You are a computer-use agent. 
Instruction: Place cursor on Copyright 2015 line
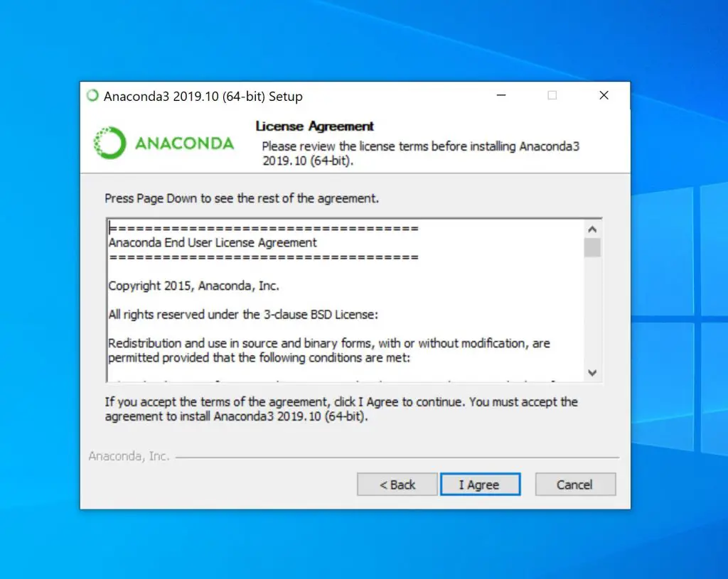pos(193,286)
